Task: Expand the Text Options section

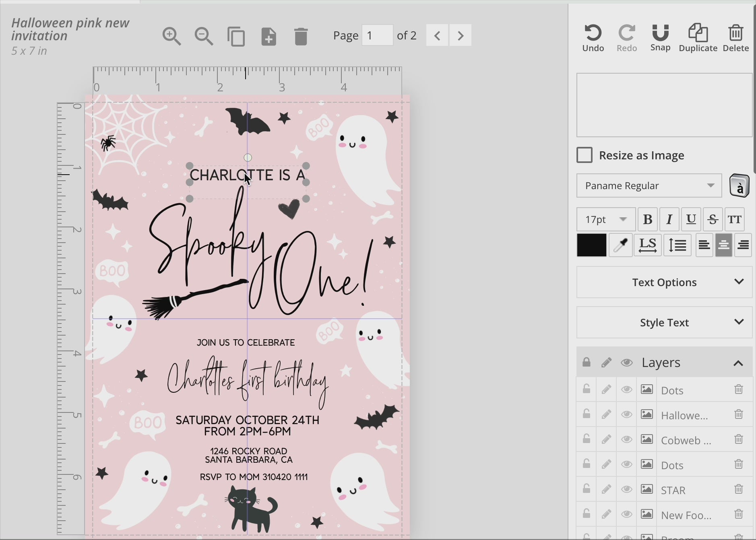Action: pyautogui.click(x=664, y=282)
